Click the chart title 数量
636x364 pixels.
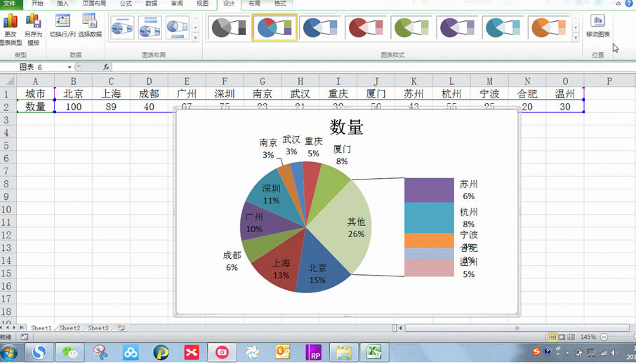(x=346, y=127)
